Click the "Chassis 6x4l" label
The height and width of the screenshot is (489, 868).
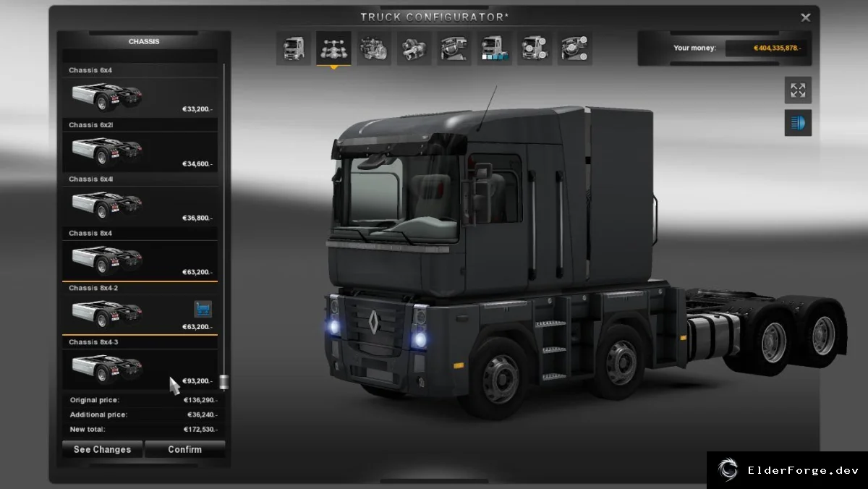[x=91, y=179]
